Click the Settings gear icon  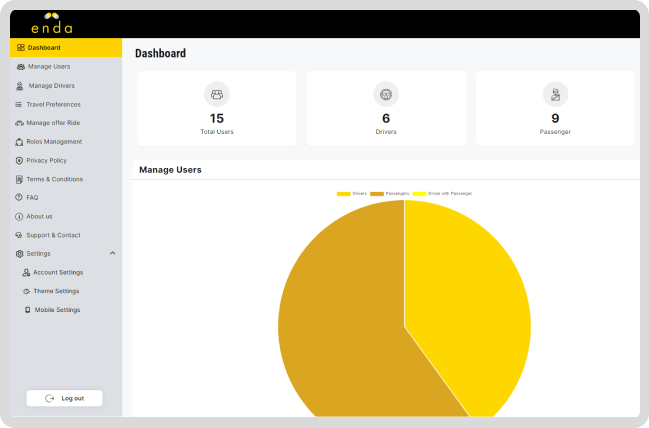(19, 254)
